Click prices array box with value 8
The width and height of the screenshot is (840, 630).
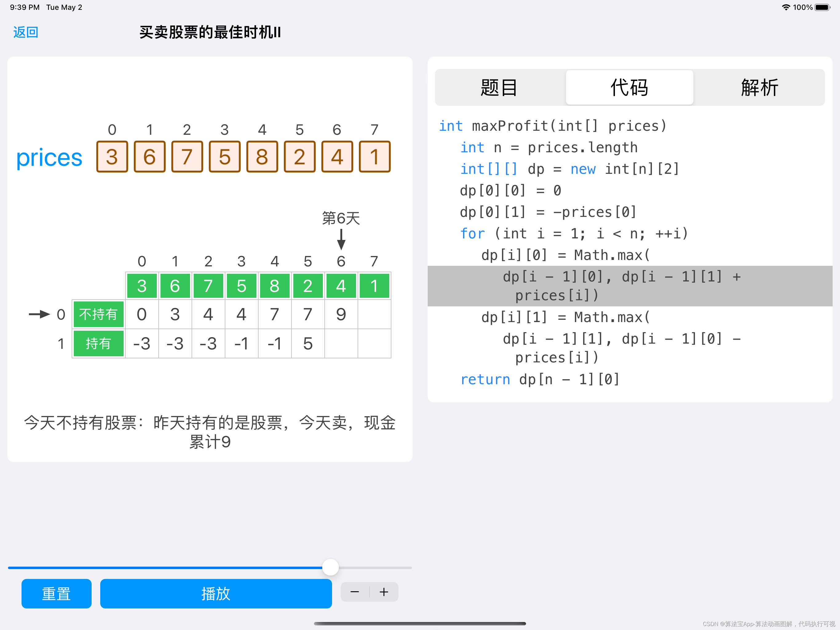tap(262, 157)
